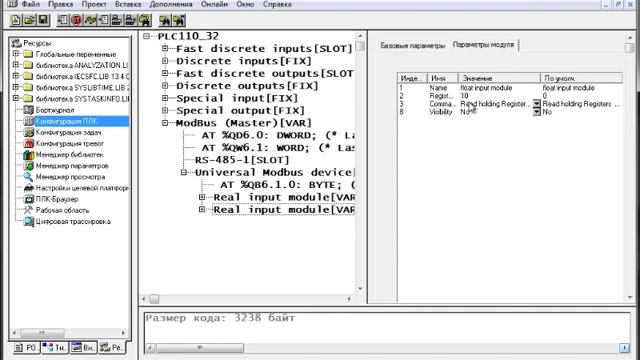
Task: Click the configuration tree horizontal scrollbar thumb
Action: [154, 299]
